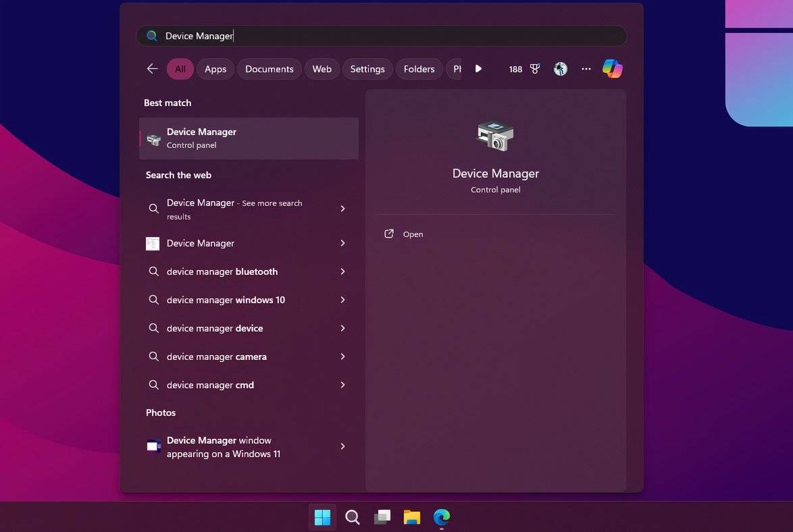Select the 'device manager device' suggestion

(x=249, y=328)
